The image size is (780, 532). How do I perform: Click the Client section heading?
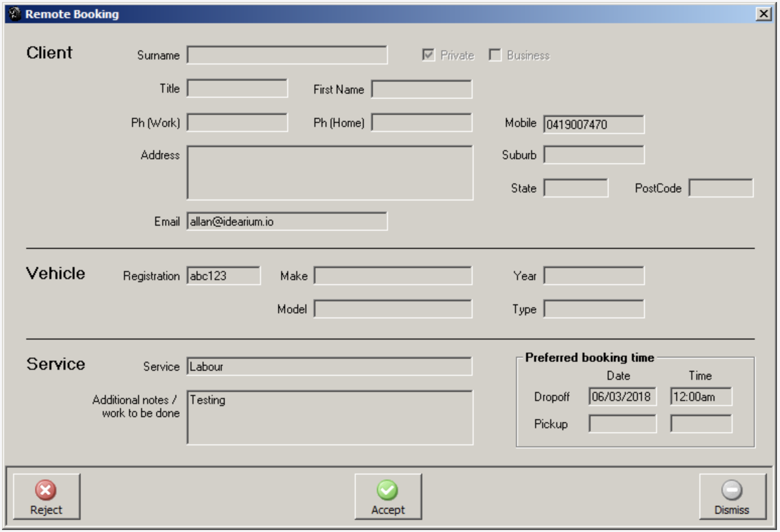[49, 52]
